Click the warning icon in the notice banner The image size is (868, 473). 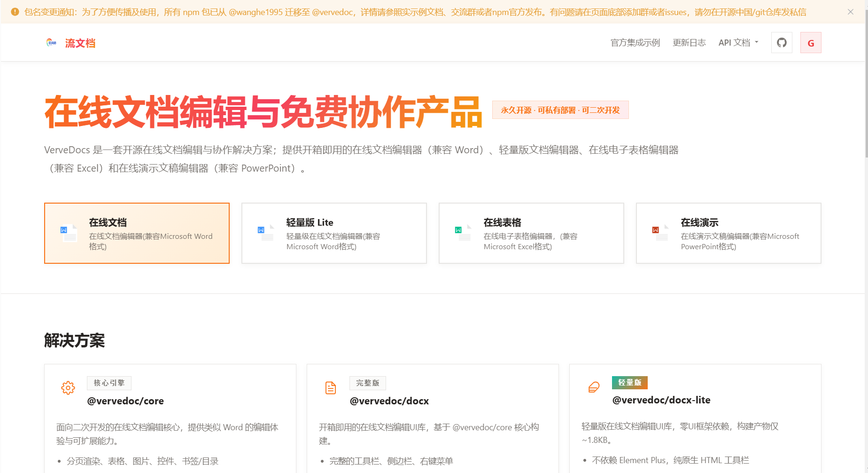(x=15, y=12)
